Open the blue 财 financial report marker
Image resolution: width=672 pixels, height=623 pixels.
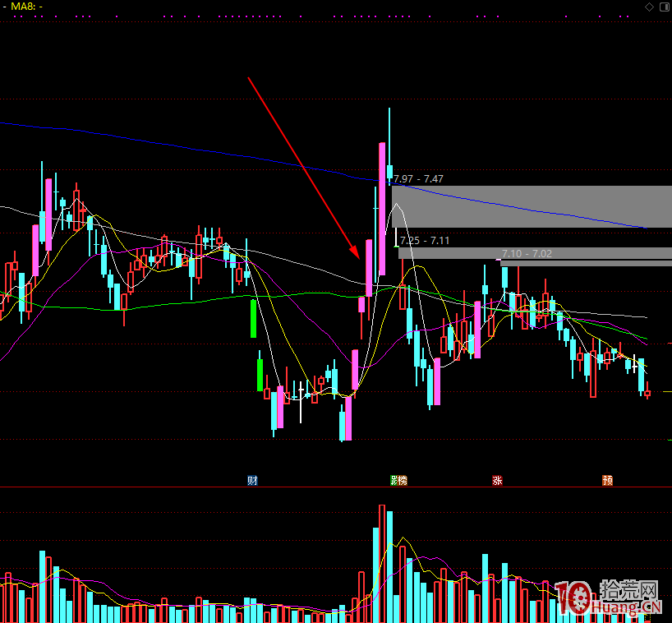(x=252, y=480)
